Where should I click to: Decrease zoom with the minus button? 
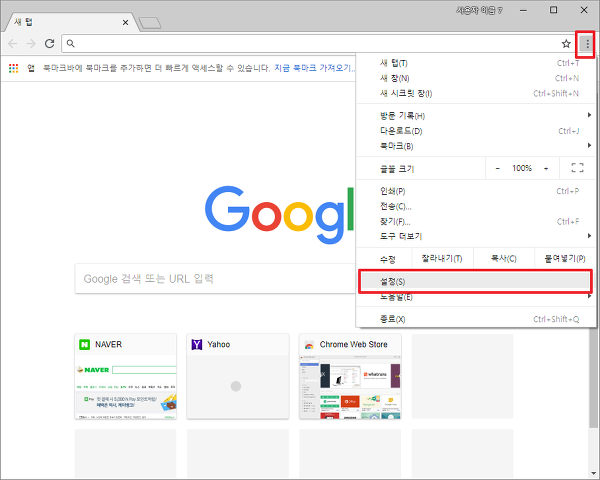[x=497, y=168]
